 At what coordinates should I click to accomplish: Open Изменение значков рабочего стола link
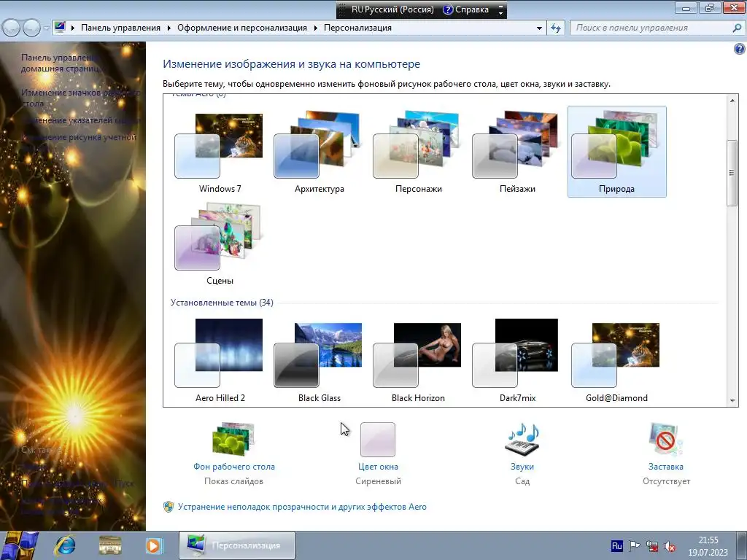point(80,98)
